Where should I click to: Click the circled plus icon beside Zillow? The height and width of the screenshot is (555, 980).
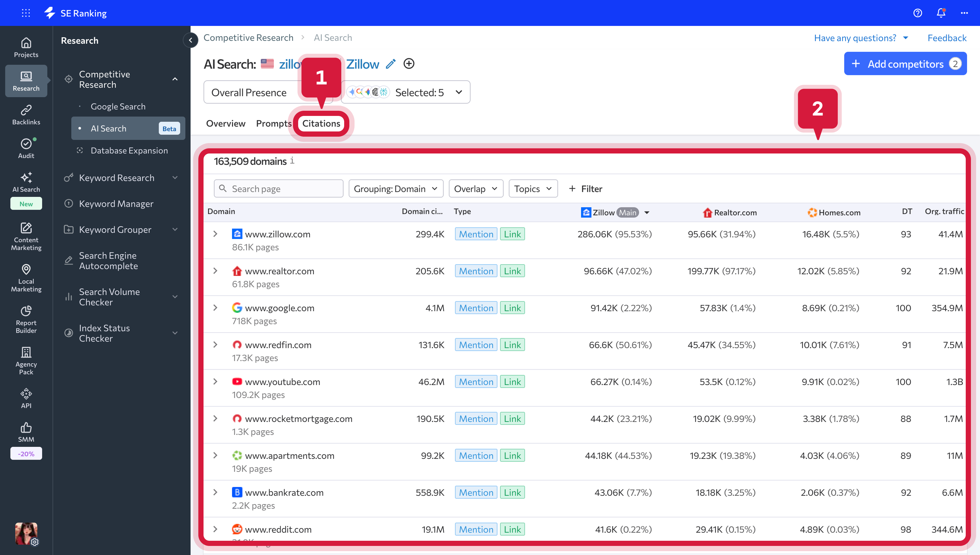pyautogui.click(x=409, y=64)
